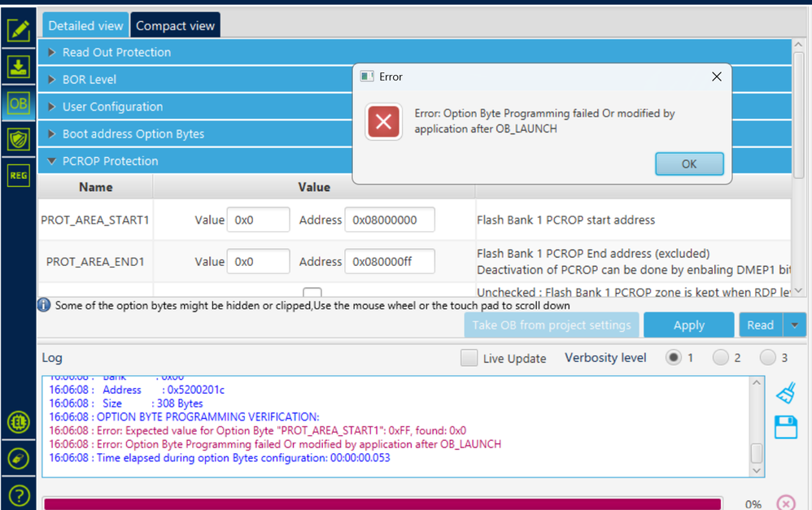This screenshot has height=510, width=812.
Task: Click the EL external loader chip icon
Action: tap(18, 422)
